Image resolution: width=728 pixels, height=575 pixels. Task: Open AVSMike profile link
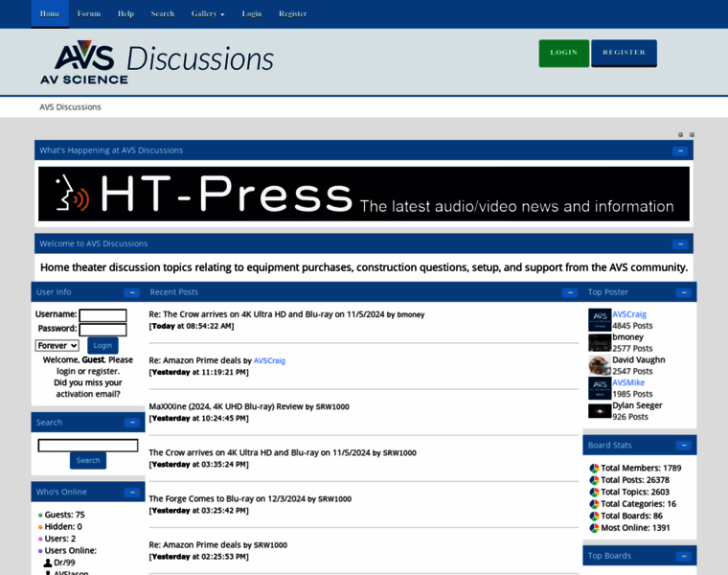coord(628,382)
